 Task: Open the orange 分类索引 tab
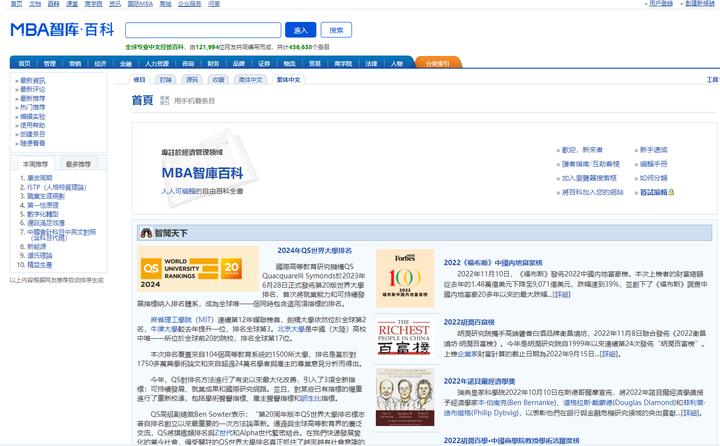coord(438,63)
